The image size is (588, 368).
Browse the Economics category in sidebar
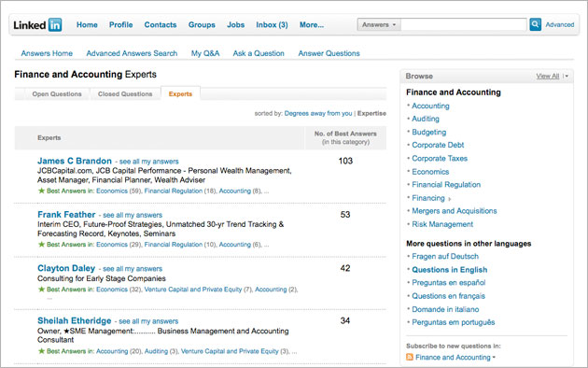coord(430,172)
